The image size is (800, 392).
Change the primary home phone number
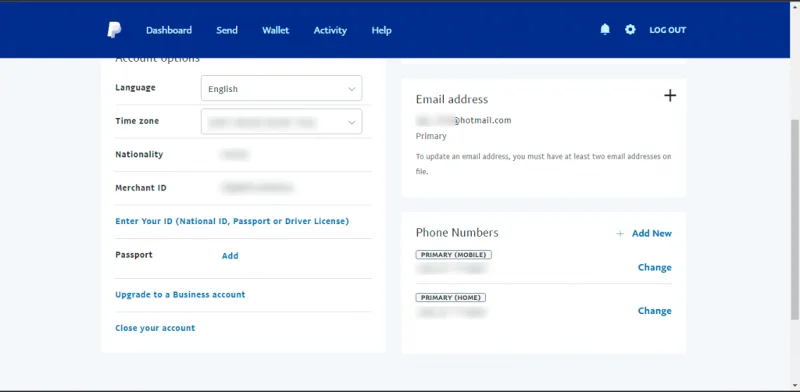(655, 311)
